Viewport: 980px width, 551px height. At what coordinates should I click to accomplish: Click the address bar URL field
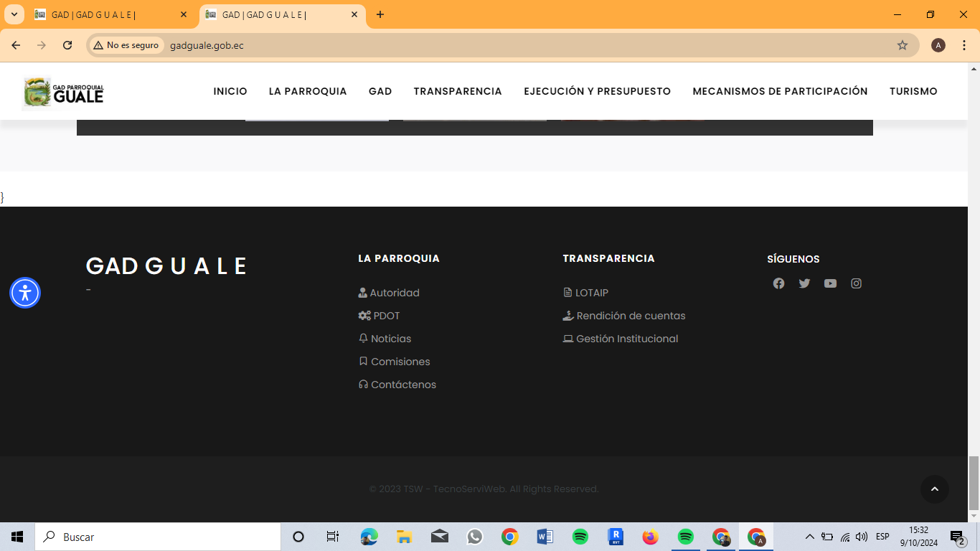(502, 45)
